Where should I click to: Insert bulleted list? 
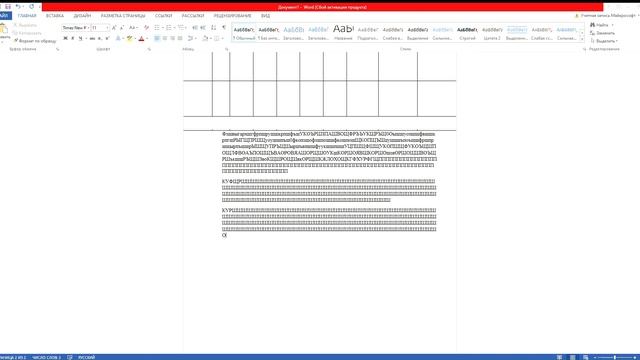[x=157, y=28]
